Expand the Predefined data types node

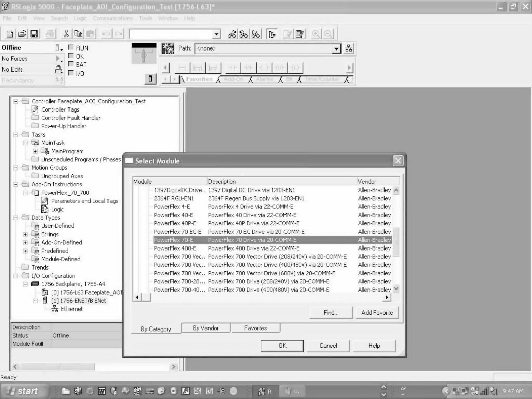coord(25,251)
